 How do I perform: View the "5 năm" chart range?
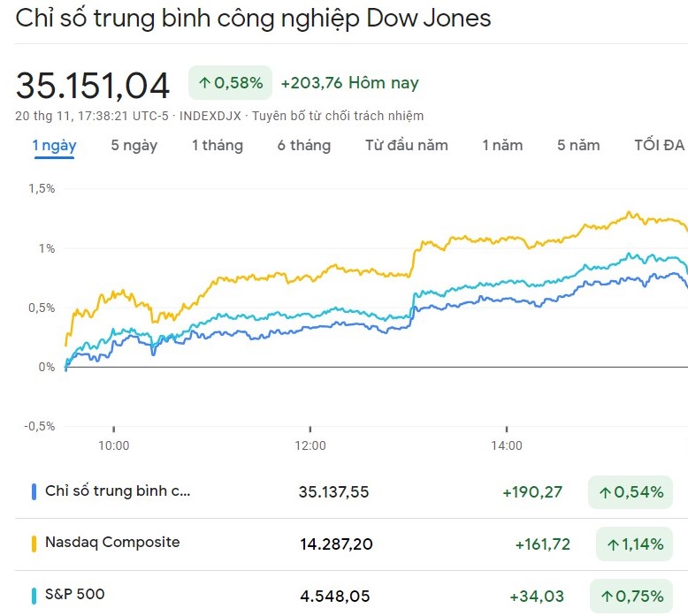pyautogui.click(x=578, y=146)
